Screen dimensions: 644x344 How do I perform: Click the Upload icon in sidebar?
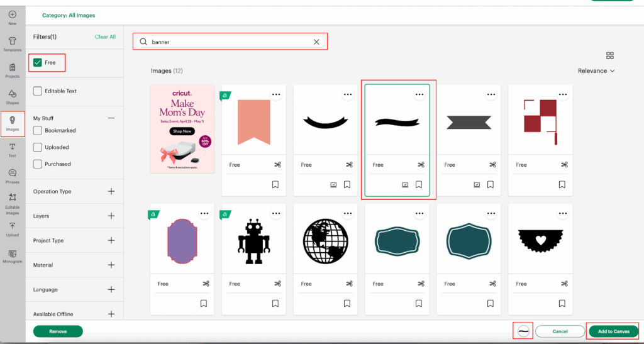click(x=12, y=228)
